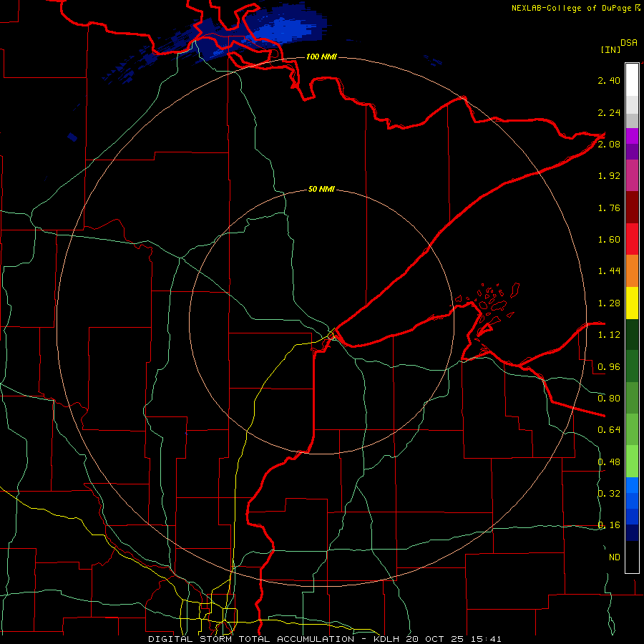This screenshot has width=644, height=644.
Task: Click the 1.92 legend value
Action: (609, 176)
